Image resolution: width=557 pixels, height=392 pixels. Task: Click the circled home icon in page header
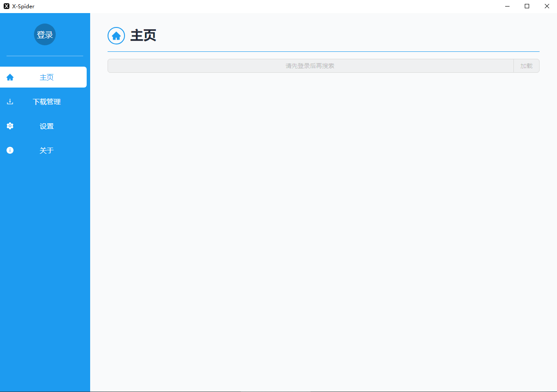(116, 36)
